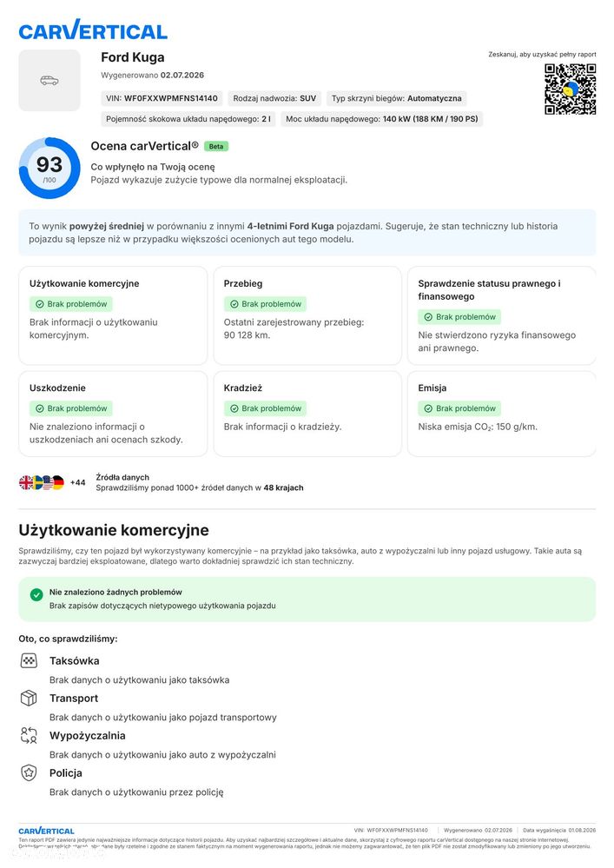This screenshot has width=614, height=868.
Task: Click the QR code for full report
Action: [570, 89]
